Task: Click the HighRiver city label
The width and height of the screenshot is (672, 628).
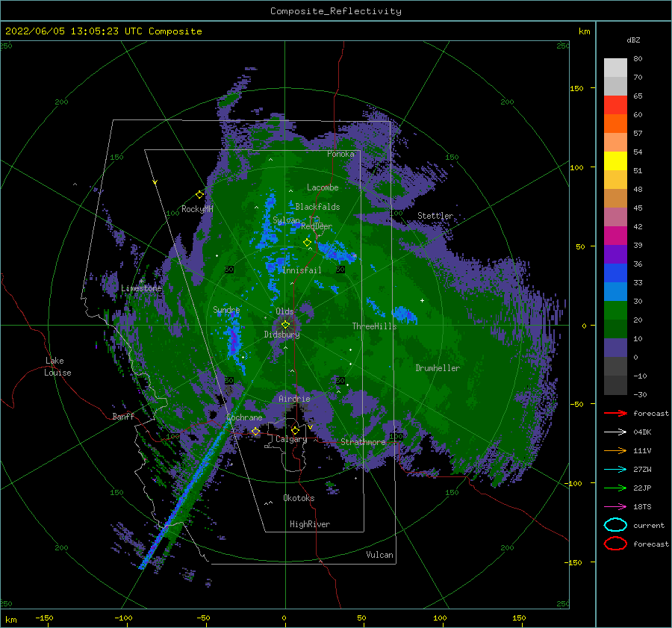Action: coord(310,524)
